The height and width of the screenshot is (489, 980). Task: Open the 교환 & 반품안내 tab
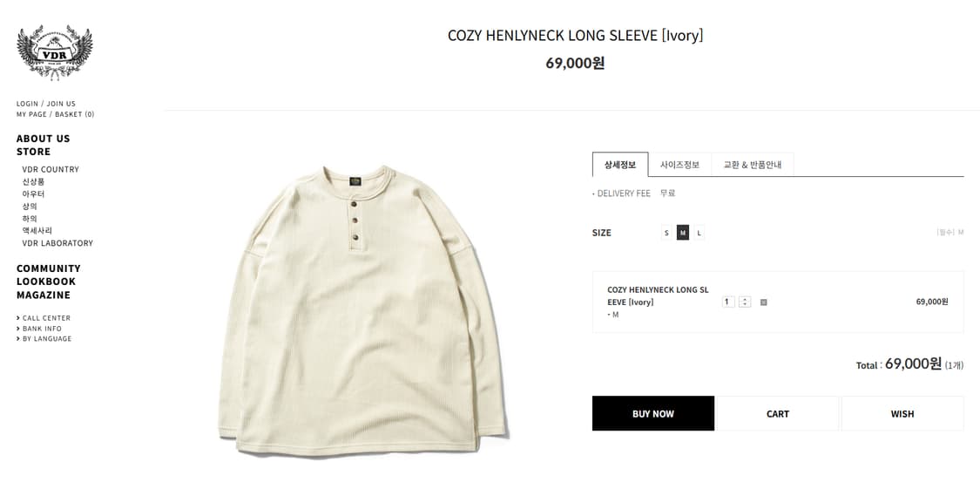coord(753,165)
